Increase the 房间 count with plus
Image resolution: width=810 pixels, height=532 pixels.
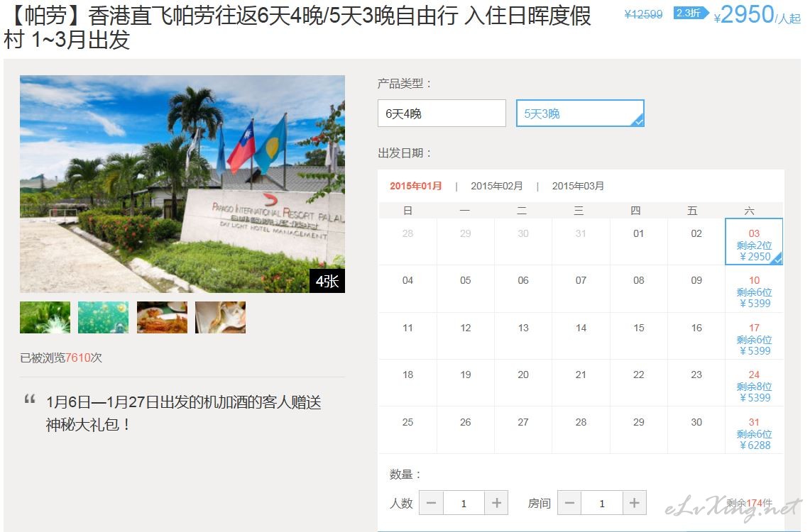(x=635, y=503)
